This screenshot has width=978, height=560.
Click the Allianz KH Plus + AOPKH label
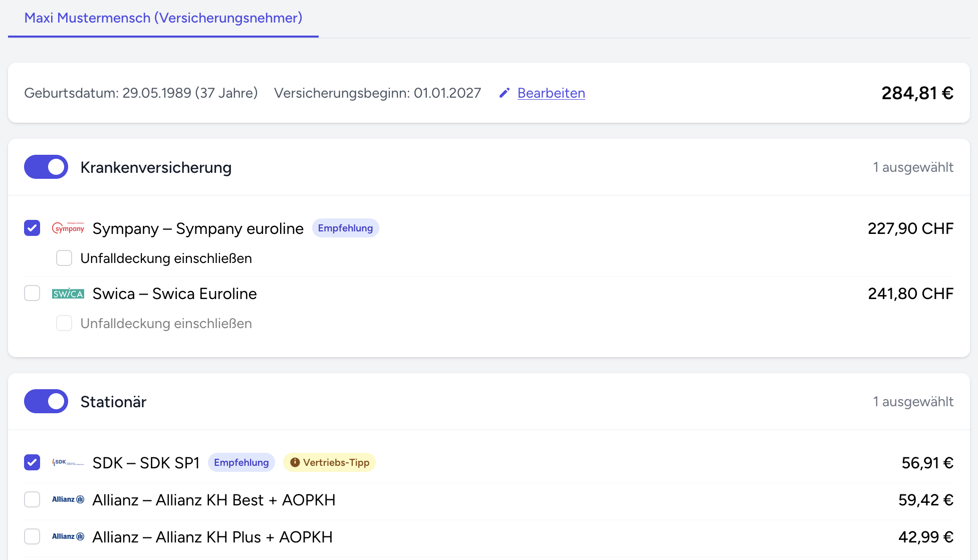pyautogui.click(x=212, y=537)
